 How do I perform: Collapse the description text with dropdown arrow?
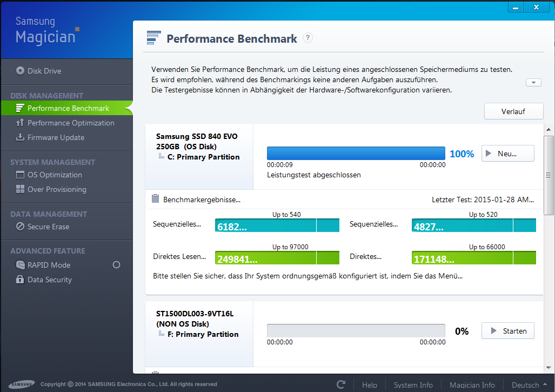533,83
